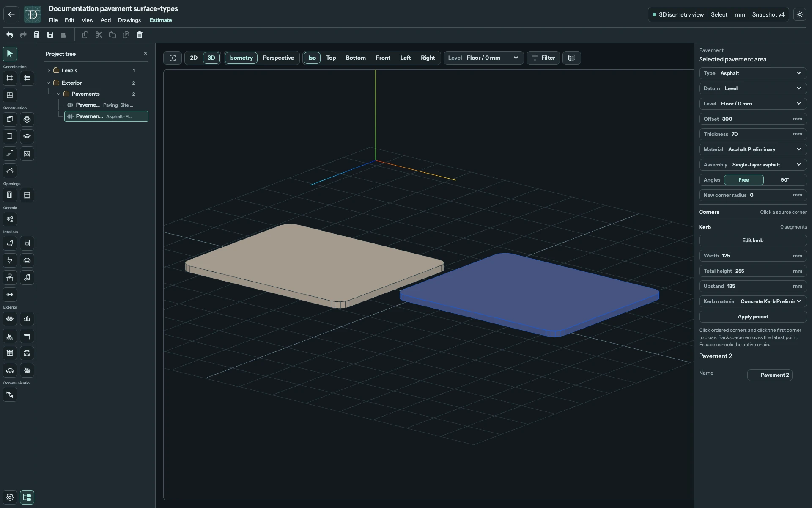Open settings gear at bottom left
The image size is (812, 508).
[10, 497]
